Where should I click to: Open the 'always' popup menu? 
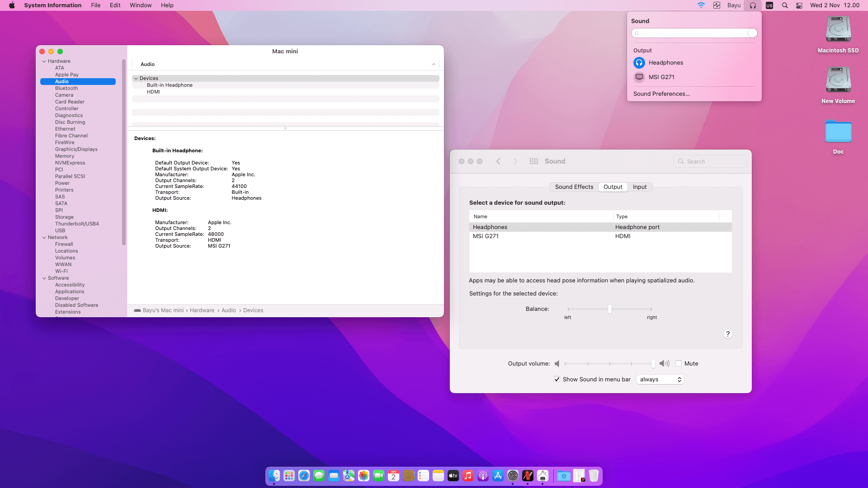[x=660, y=380]
